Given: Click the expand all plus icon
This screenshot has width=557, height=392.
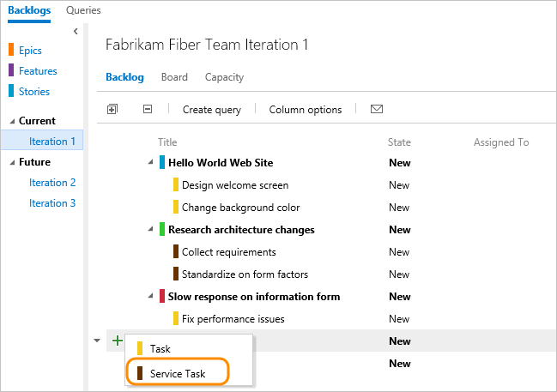Looking at the screenshot, I should (x=112, y=110).
